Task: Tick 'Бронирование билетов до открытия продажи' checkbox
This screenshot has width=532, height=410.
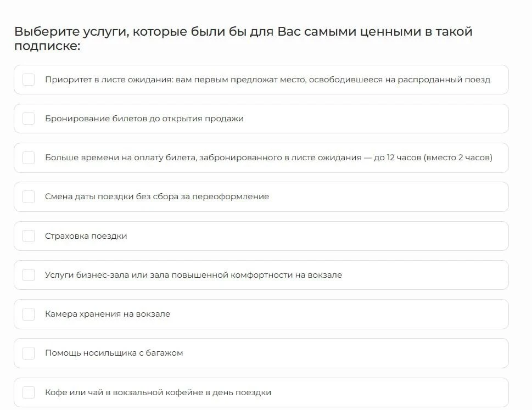Action: (29, 119)
